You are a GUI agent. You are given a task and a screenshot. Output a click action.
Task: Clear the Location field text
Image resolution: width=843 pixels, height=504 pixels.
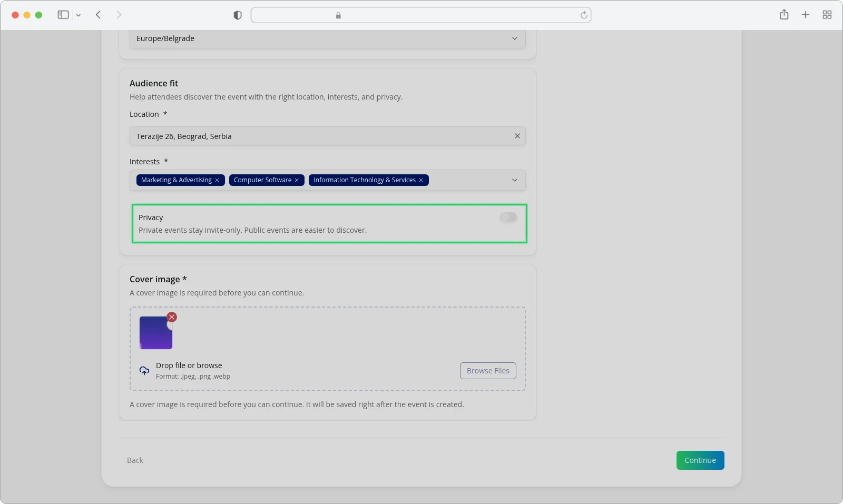tap(517, 136)
